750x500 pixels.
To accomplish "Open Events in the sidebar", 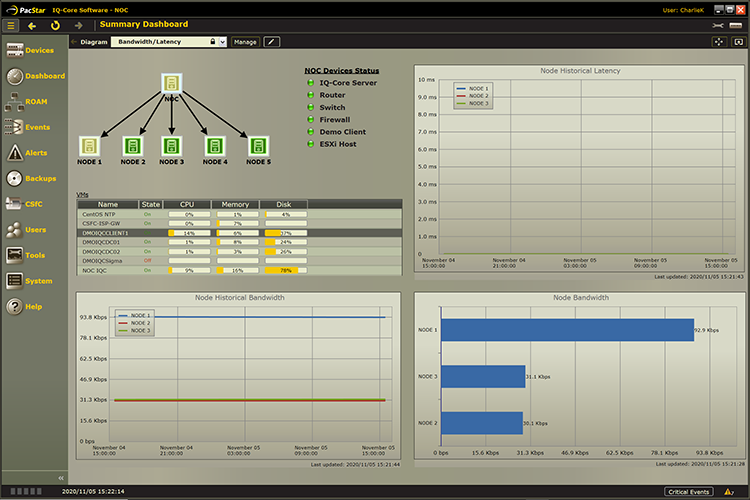I will click(x=28, y=127).
